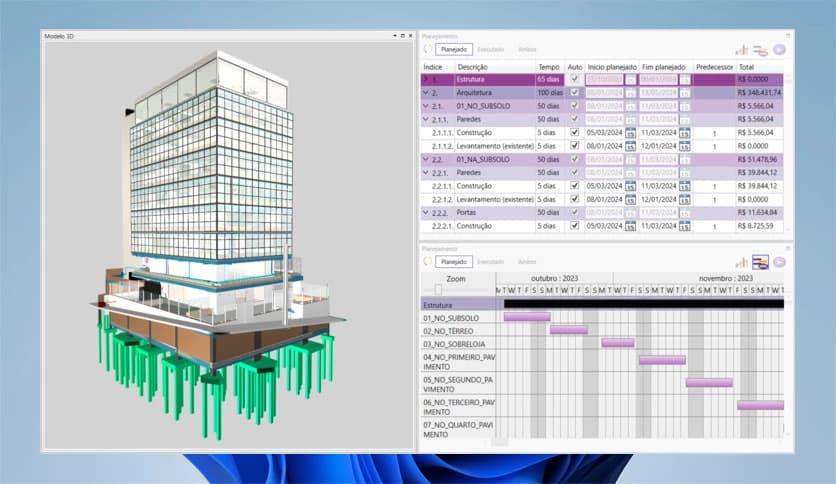Image resolution: width=836 pixels, height=484 pixels.
Task: Expand row 1 Estrutura in schedule table
Action: point(425,79)
